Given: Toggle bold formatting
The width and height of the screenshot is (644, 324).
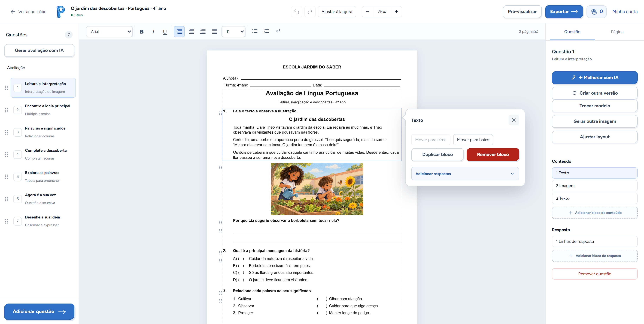Looking at the screenshot, I should point(141,32).
